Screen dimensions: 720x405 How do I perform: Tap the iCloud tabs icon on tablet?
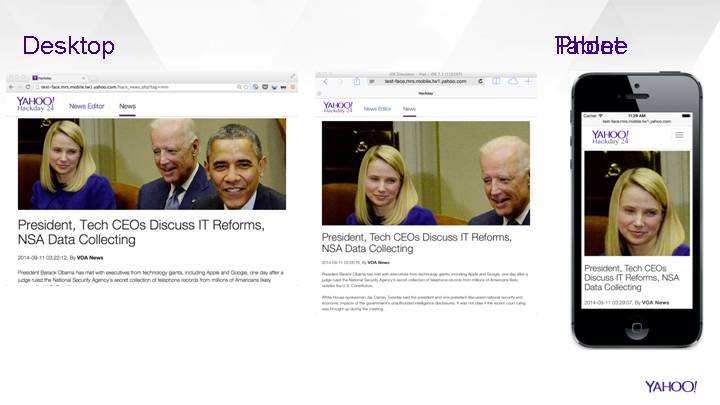tap(512, 81)
